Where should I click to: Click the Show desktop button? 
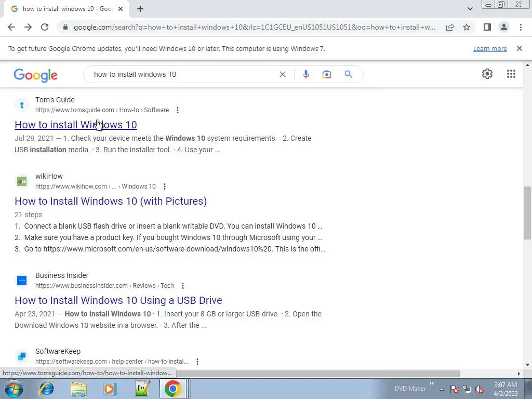[528, 389]
